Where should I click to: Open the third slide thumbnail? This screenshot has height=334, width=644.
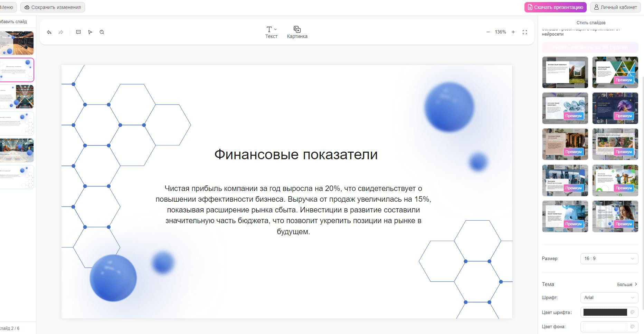click(17, 97)
